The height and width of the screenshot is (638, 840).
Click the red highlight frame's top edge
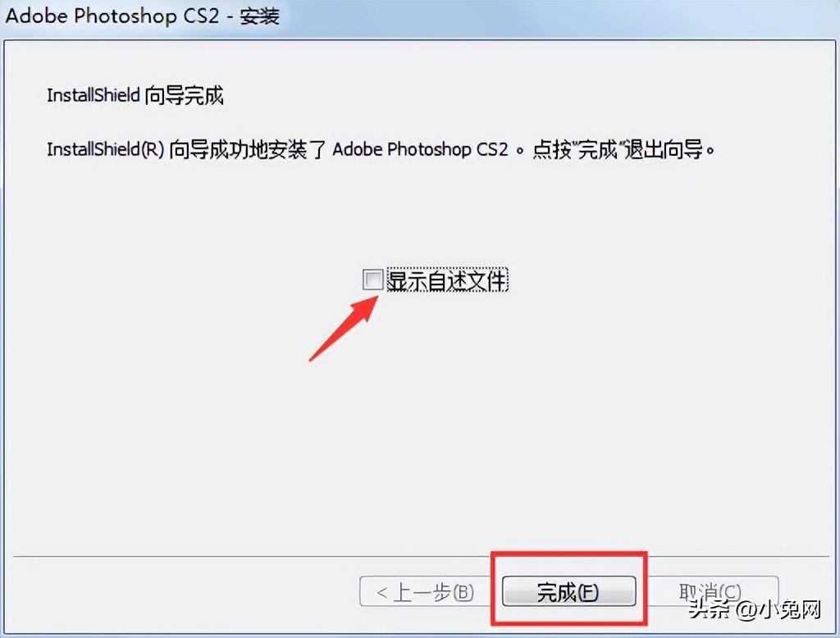[569, 554]
